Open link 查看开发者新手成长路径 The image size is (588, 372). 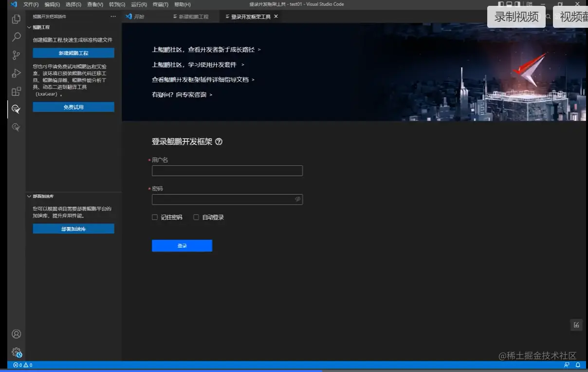point(206,50)
